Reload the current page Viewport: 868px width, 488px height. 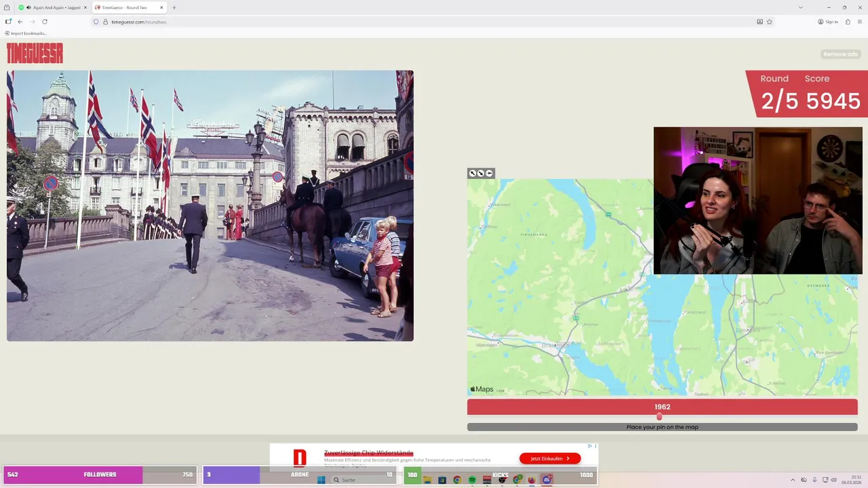[x=45, y=22]
